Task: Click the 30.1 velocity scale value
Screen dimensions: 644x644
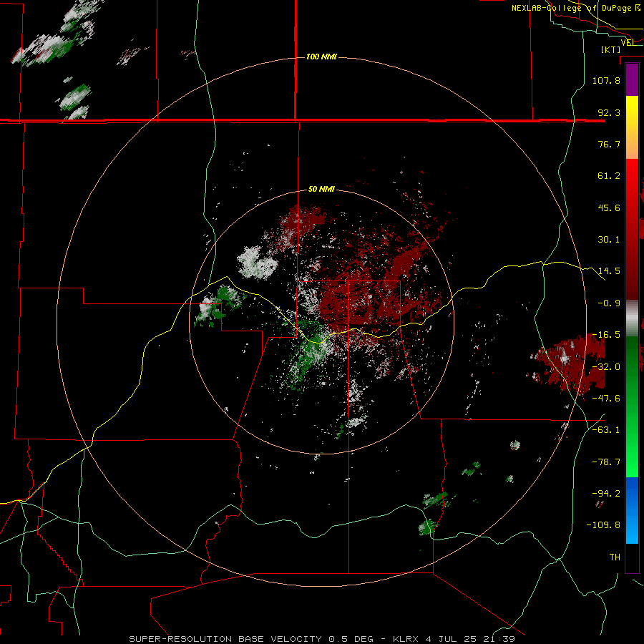Action: tap(609, 240)
